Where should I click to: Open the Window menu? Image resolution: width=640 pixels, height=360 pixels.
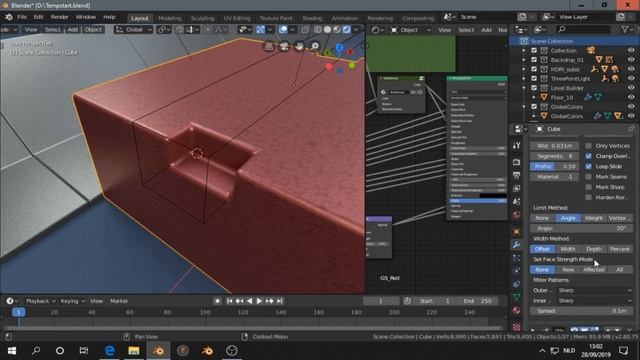(86, 17)
